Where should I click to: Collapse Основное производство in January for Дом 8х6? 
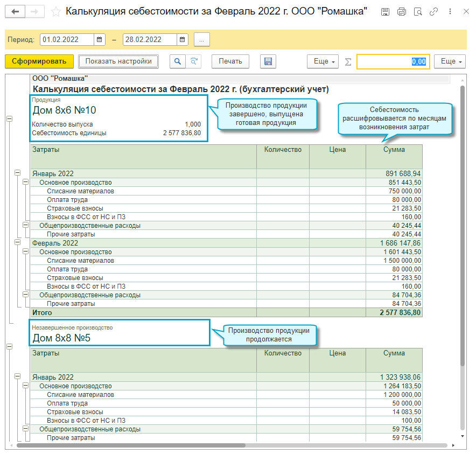coord(25,182)
